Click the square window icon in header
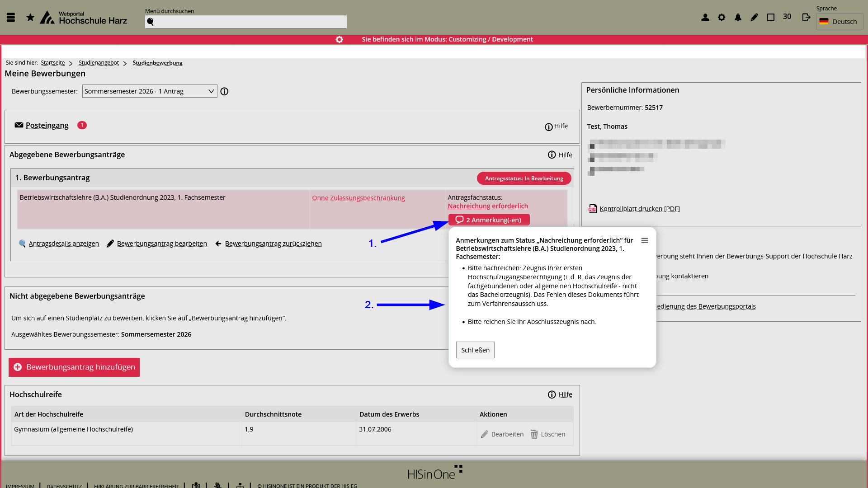 coord(771,17)
